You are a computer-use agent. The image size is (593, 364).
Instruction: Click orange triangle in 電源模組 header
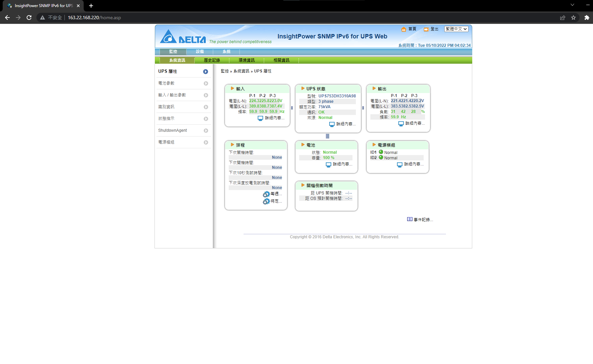[x=374, y=145]
